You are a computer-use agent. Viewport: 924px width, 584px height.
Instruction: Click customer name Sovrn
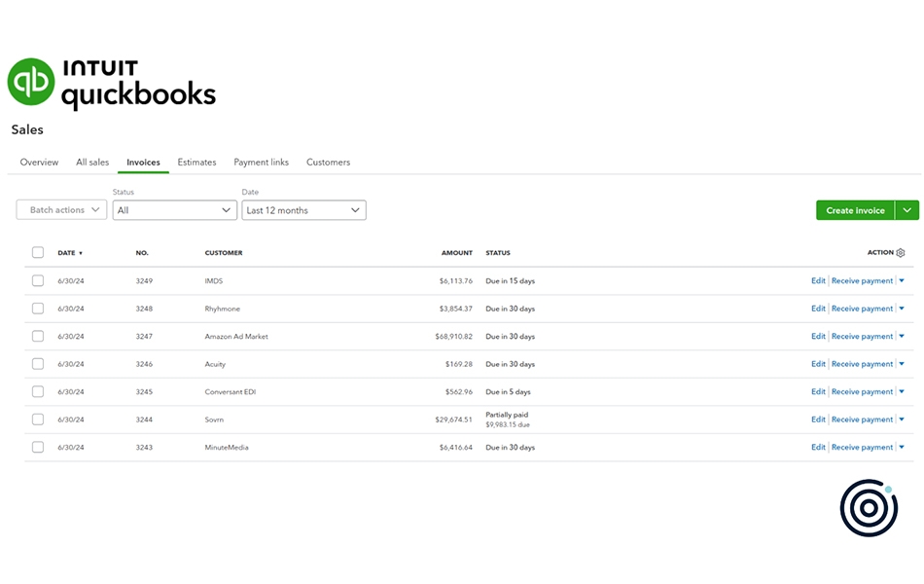(x=214, y=420)
